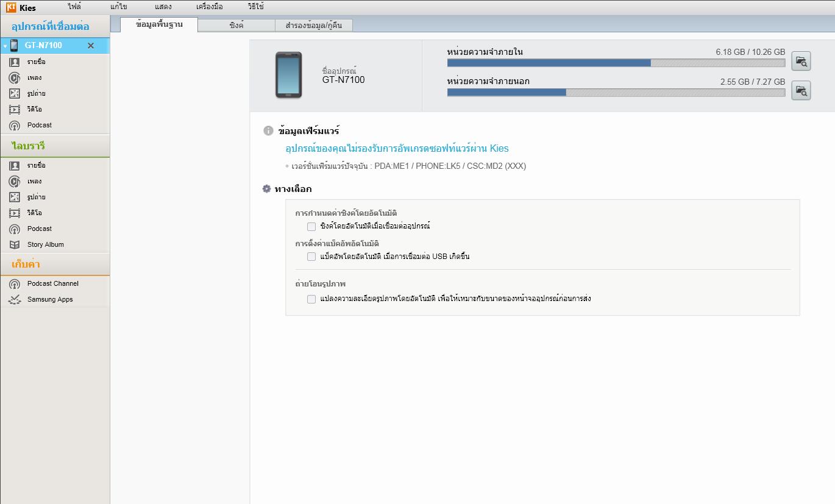Click the ทางเลือก section heading
This screenshot has height=504, width=835.
(x=293, y=189)
